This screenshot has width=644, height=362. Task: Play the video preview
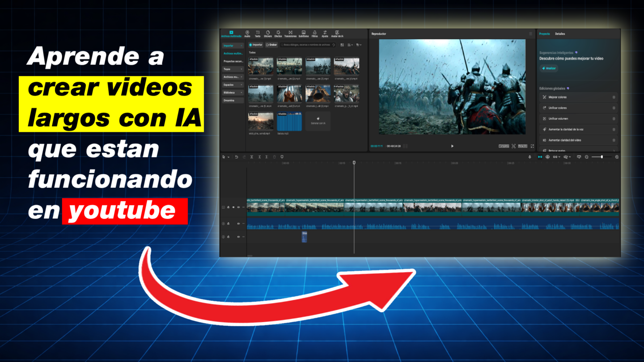(452, 146)
